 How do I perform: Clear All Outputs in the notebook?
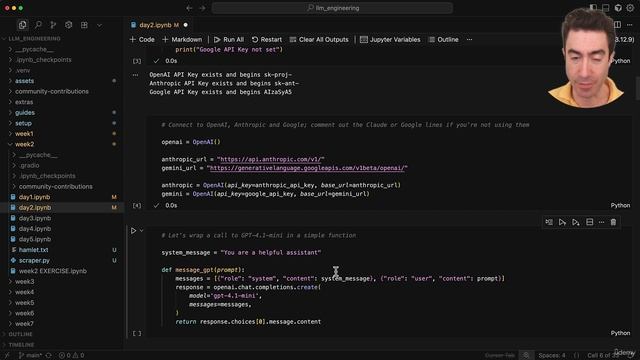tap(319, 40)
